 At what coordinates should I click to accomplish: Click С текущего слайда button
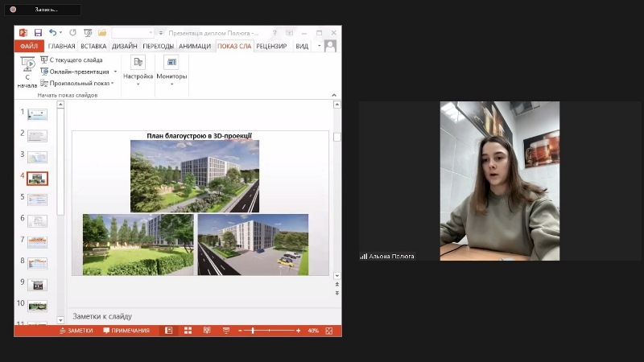point(71,60)
